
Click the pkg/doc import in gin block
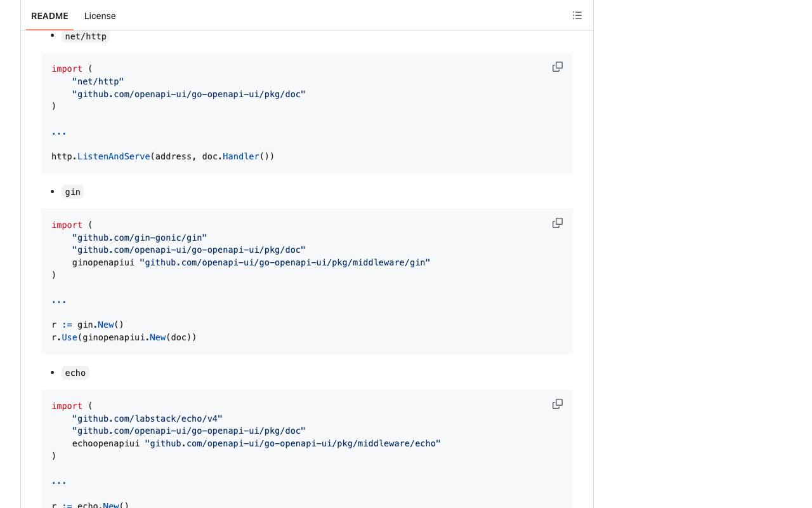tap(189, 250)
